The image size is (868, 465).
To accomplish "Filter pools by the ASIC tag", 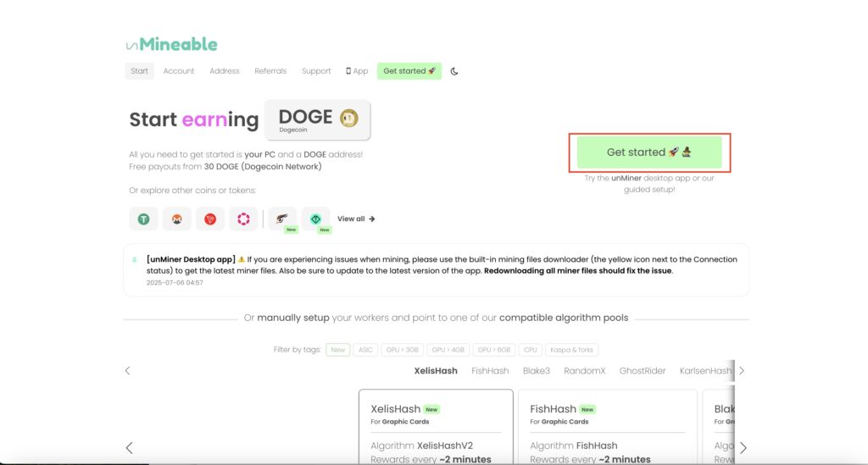I will pos(365,350).
